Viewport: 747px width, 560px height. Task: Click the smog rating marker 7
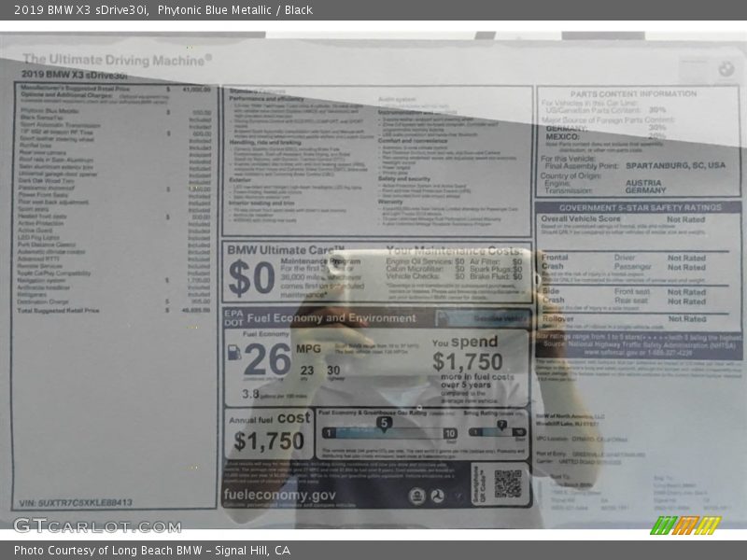[x=501, y=425]
